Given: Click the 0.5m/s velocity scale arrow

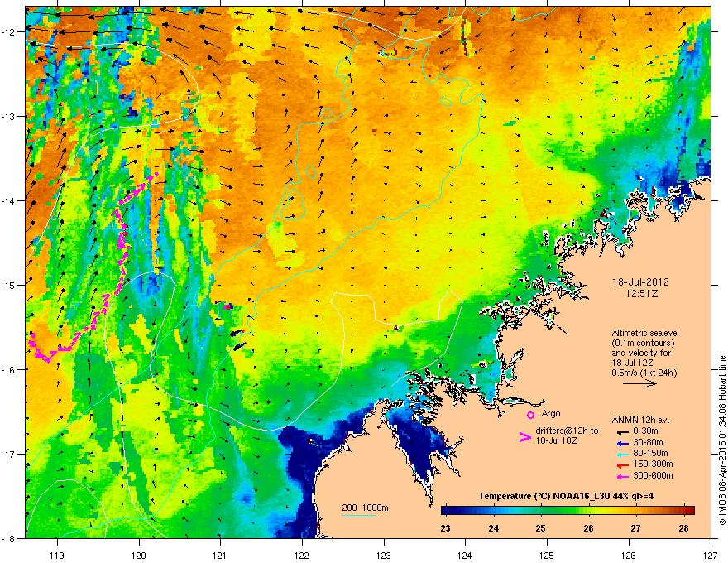Looking at the screenshot, I should (639, 383).
